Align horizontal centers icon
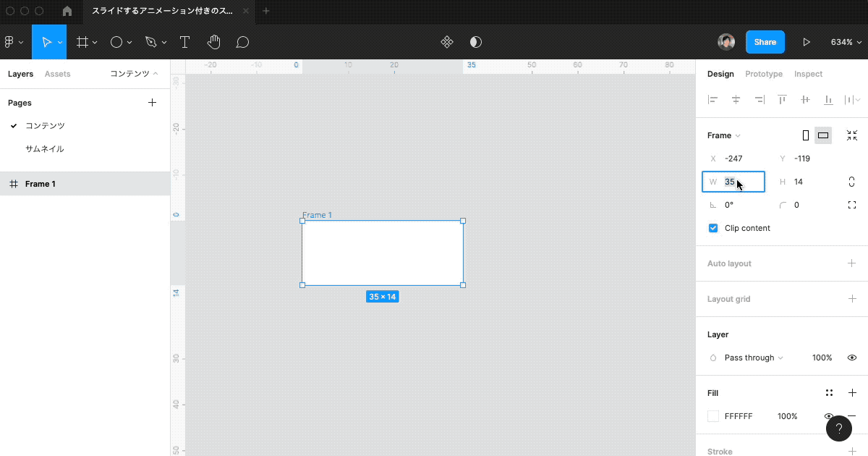 [736, 100]
